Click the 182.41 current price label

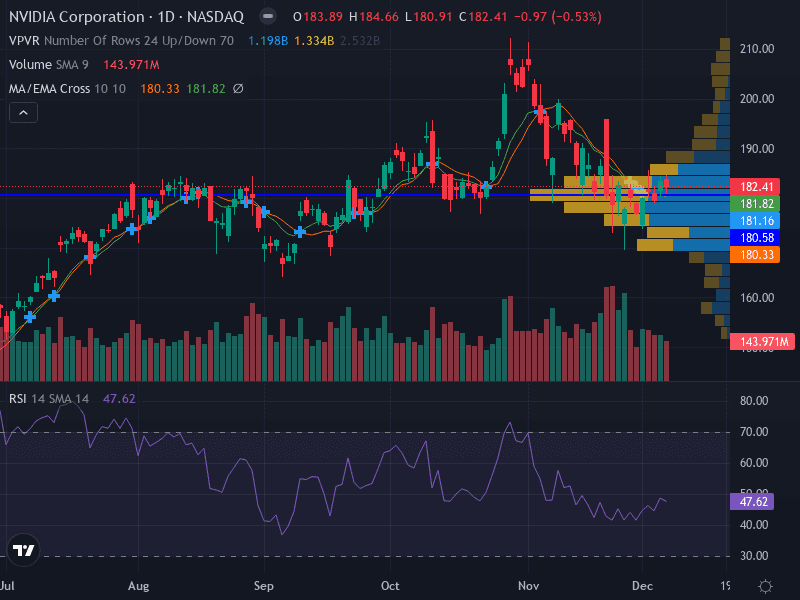pyautogui.click(x=757, y=187)
